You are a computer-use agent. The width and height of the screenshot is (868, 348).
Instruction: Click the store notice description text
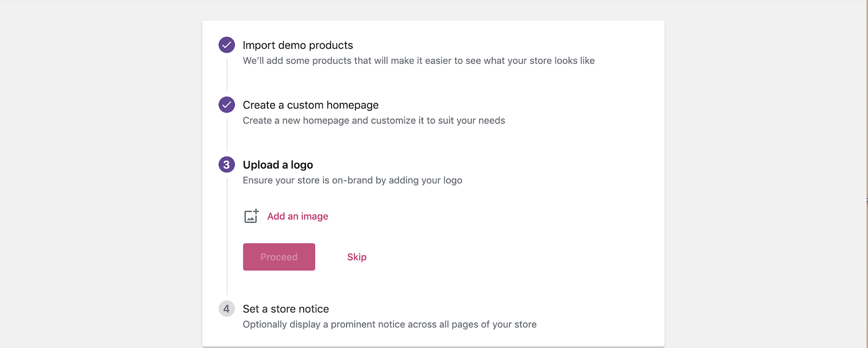tap(390, 324)
